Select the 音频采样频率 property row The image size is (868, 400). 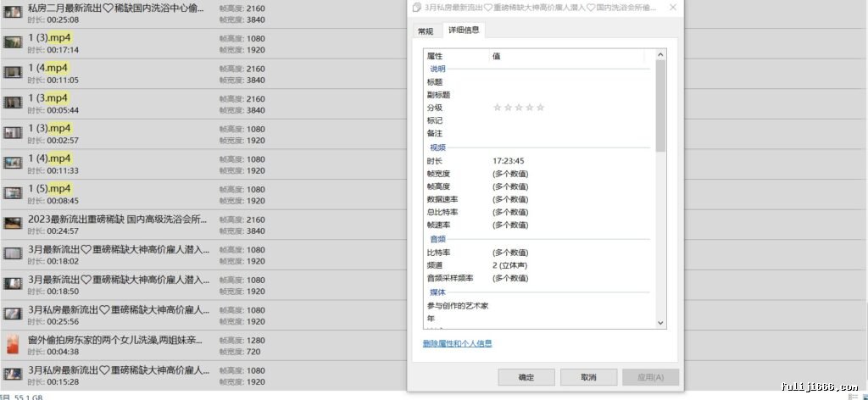(538, 278)
